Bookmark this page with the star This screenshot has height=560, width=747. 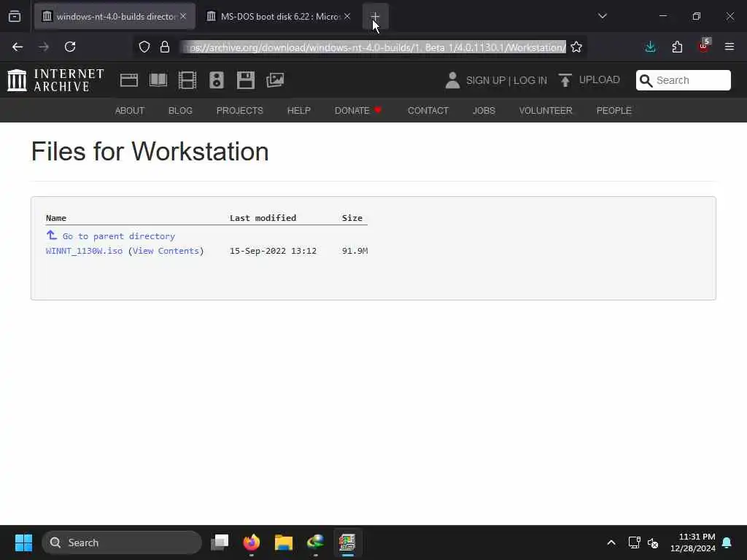coord(576,47)
